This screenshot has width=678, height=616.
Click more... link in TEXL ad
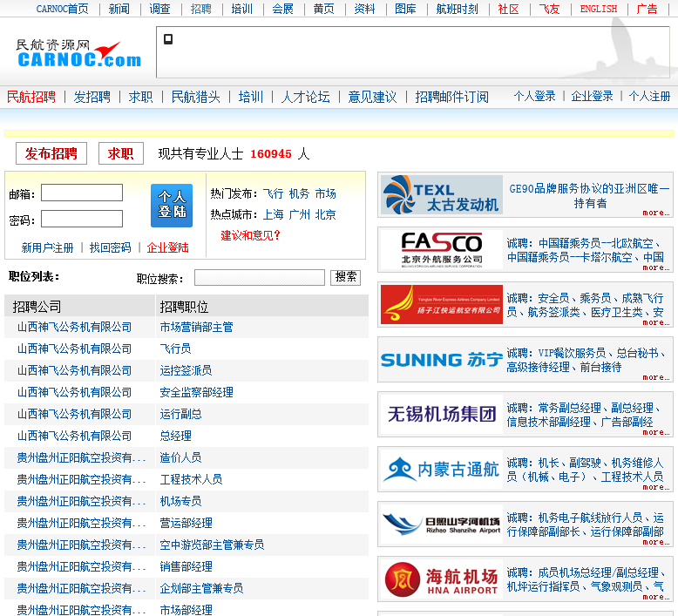(656, 213)
